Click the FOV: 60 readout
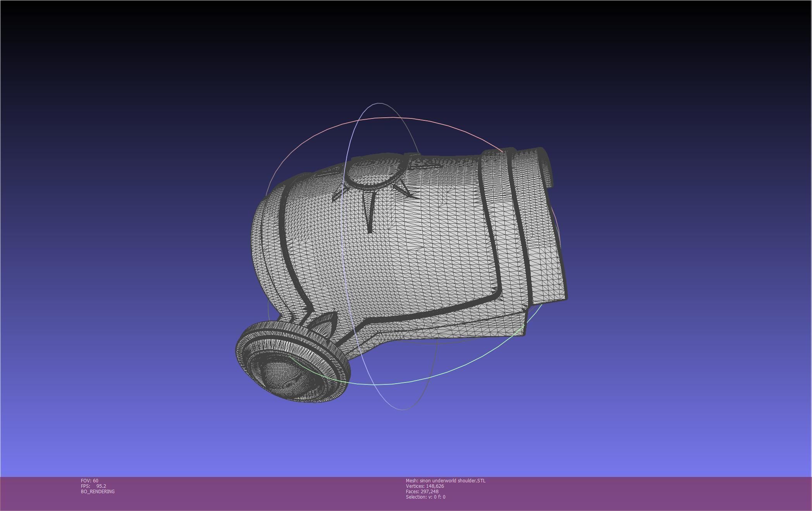812x511 pixels. point(89,480)
